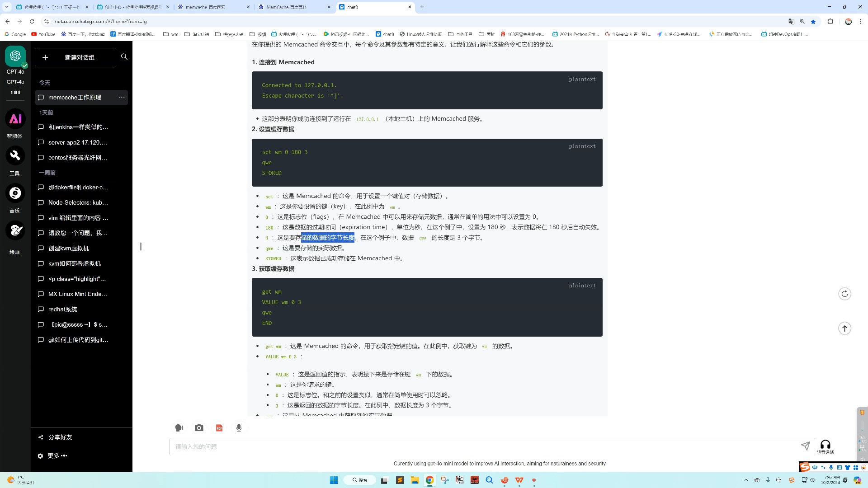This screenshot has width=868, height=488.
Task: Click the microphone icon in chat input
Action: [x=239, y=428]
